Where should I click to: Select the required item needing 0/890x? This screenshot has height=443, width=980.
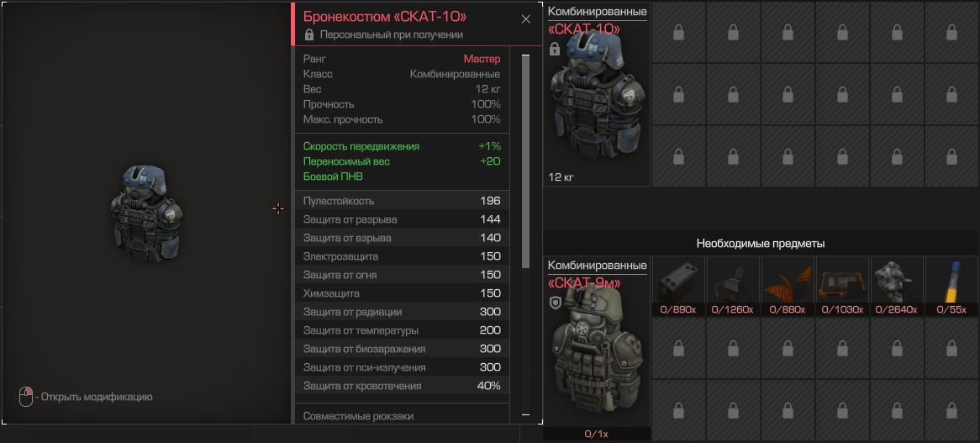tap(679, 286)
